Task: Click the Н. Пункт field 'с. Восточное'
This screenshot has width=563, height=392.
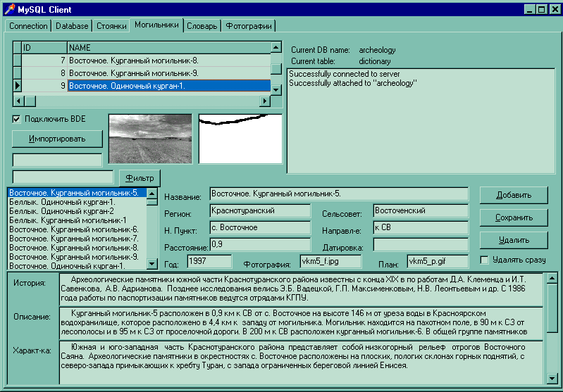Action: (260, 228)
